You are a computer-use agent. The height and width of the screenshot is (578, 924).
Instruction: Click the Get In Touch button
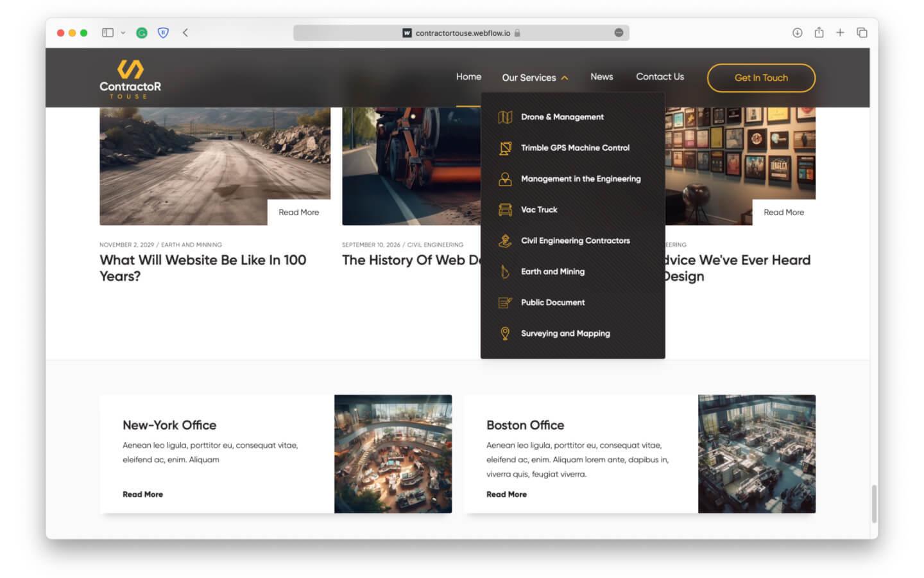(x=761, y=78)
